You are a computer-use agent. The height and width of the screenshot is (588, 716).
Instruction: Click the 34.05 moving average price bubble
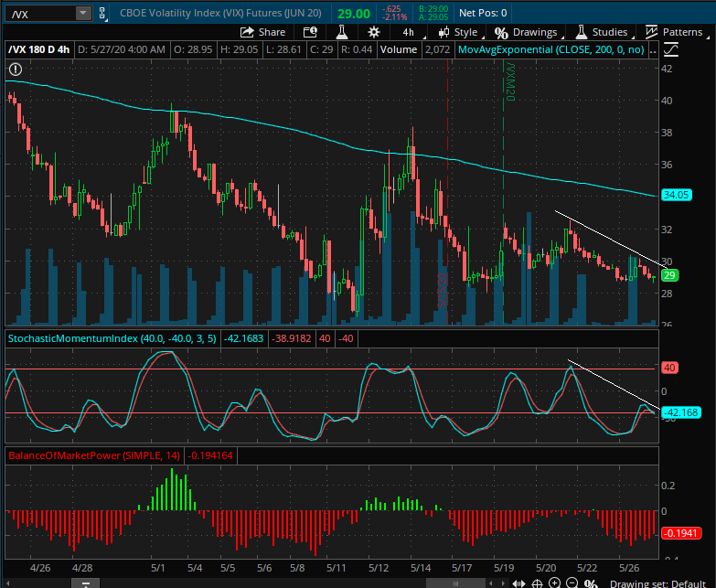coord(676,195)
